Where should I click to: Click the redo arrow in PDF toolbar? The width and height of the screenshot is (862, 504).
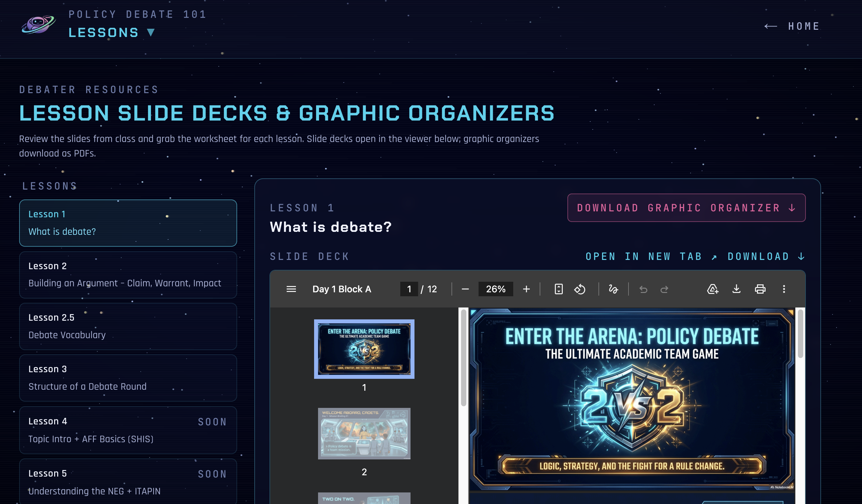[664, 289]
